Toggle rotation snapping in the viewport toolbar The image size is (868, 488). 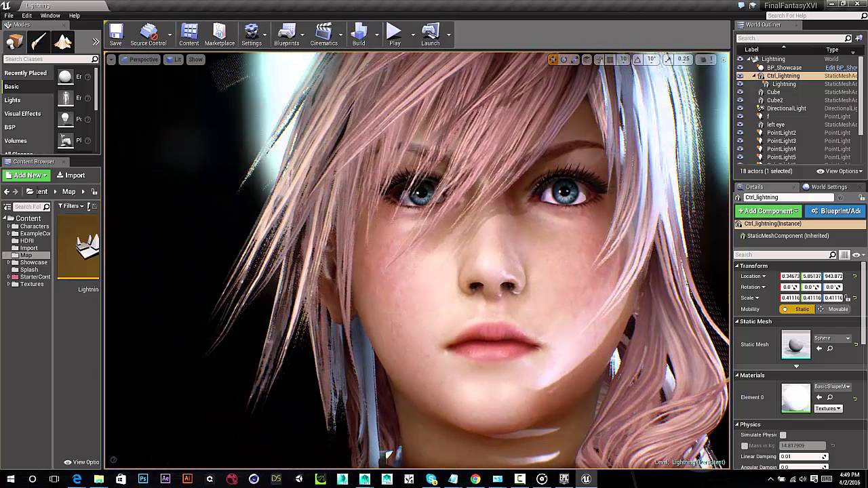(x=637, y=60)
